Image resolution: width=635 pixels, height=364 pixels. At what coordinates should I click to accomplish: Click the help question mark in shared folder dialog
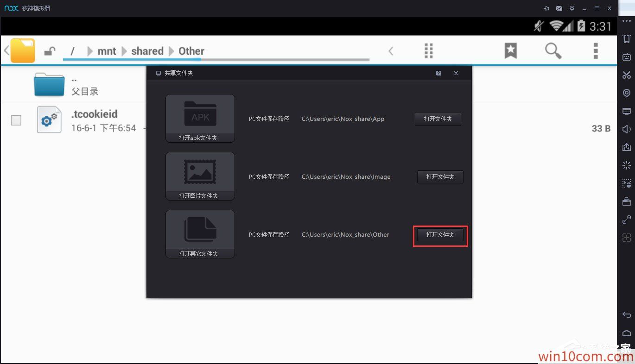[x=438, y=73]
